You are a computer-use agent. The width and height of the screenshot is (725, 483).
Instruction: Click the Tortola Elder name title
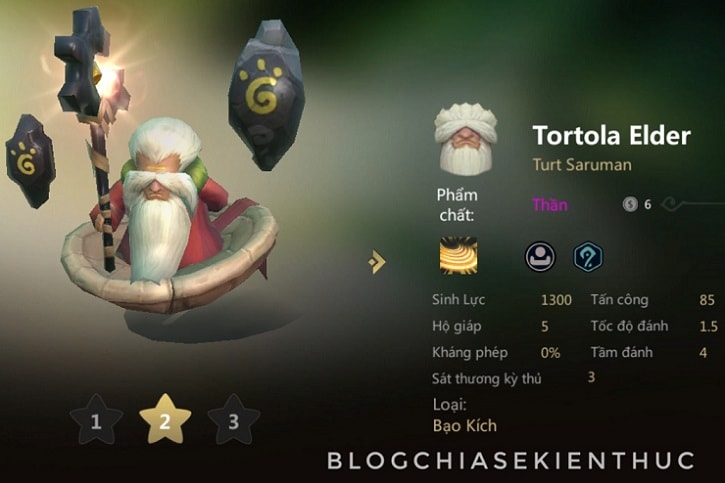pos(611,135)
